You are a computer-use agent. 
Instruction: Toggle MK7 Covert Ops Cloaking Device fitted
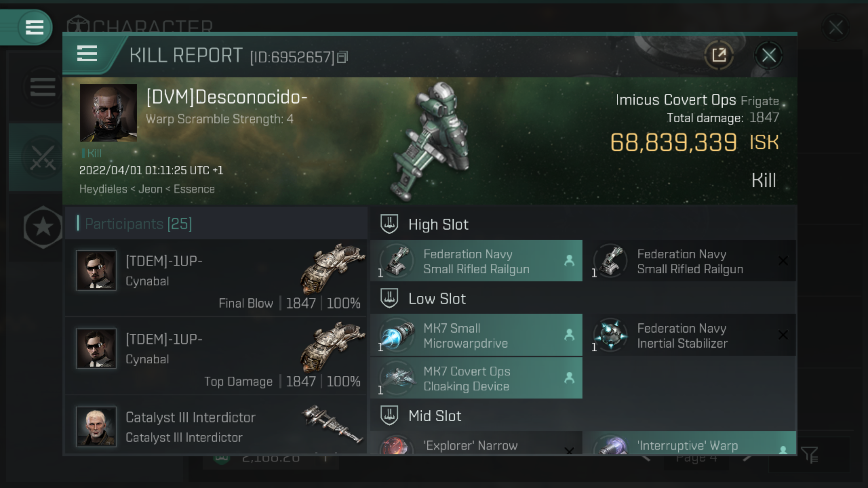(477, 378)
